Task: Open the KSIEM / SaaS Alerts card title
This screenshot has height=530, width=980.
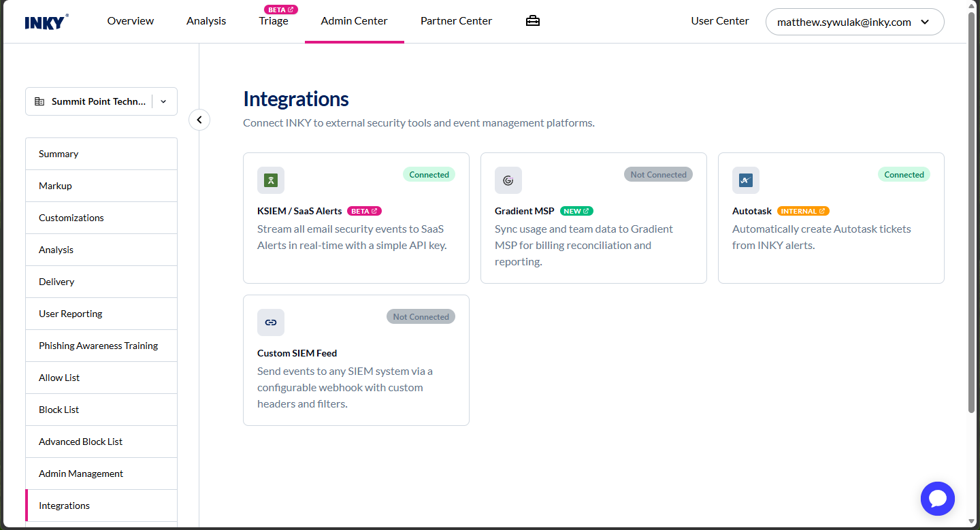Action: tap(299, 211)
